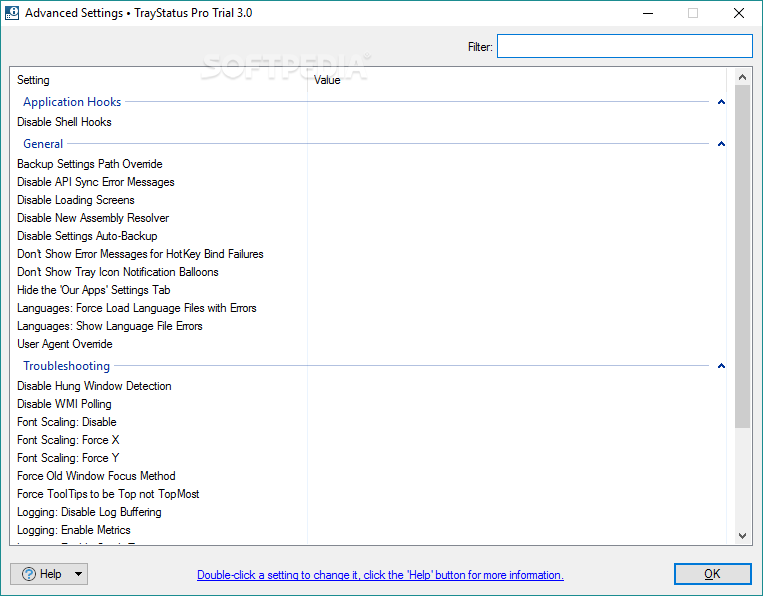Image resolution: width=763 pixels, height=596 pixels.
Task: Select 'Font Scaling: Force X' row
Action: pos(68,439)
